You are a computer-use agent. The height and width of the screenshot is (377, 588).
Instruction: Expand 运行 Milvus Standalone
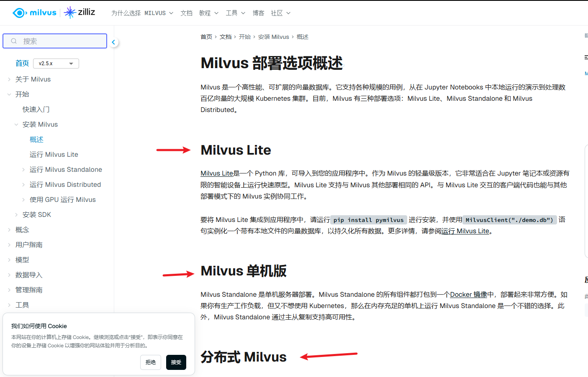(23, 170)
